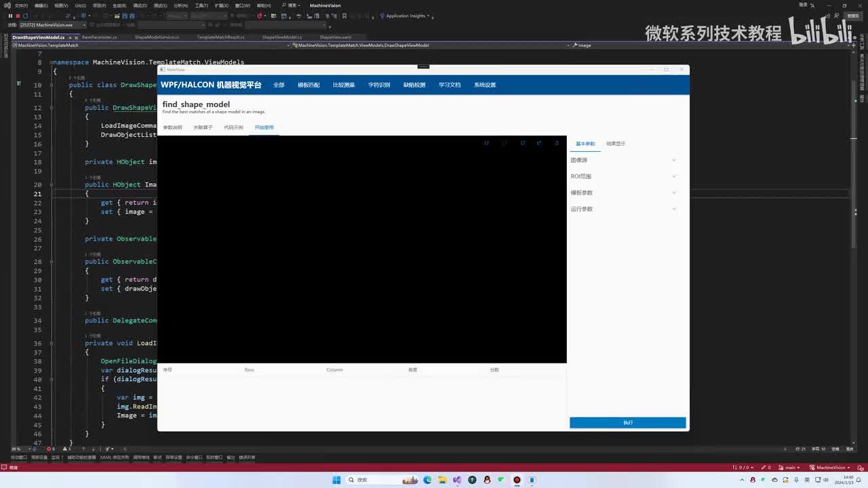Viewport: 868px width, 488px height.
Task: Click the third image viewer toolbar icon
Action: 522,143
